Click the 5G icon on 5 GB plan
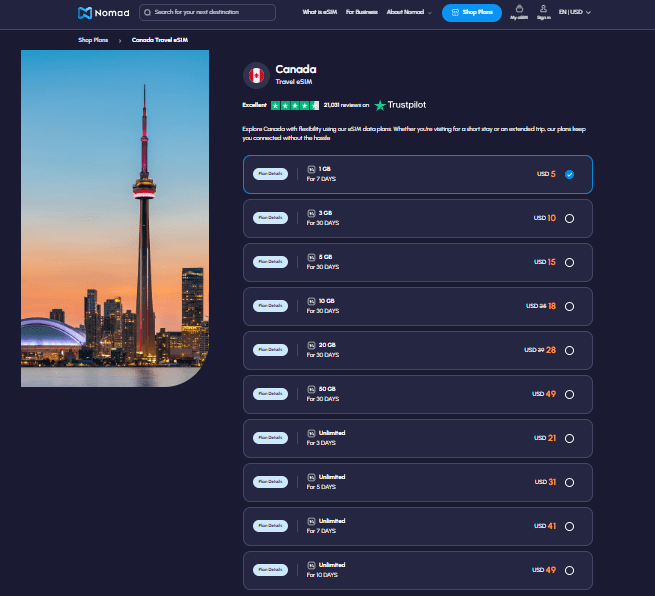The image size is (655, 596). [x=311, y=257]
